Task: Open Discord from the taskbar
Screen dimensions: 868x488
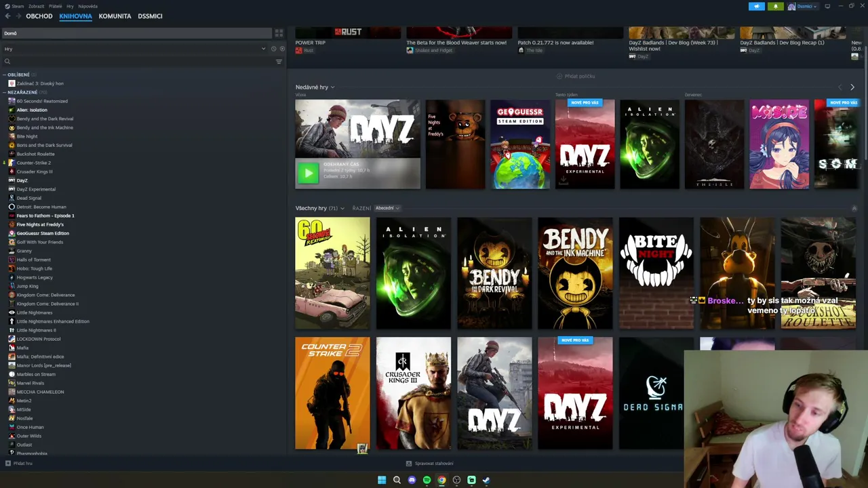Action: point(412,480)
